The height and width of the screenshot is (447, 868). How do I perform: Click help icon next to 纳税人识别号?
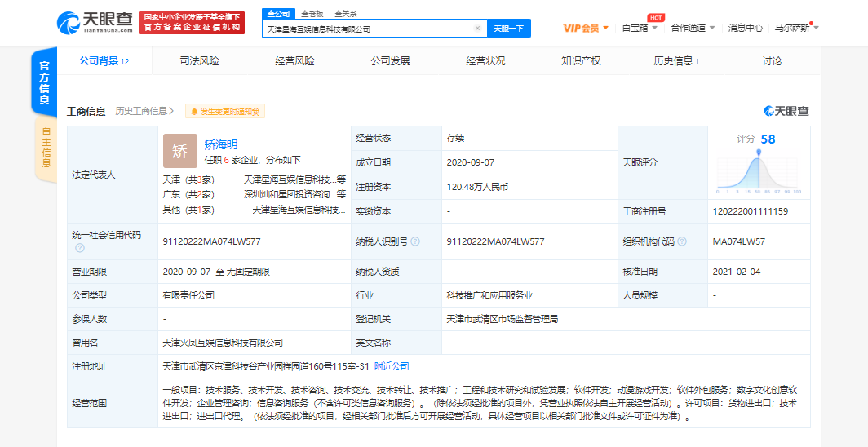415,241
